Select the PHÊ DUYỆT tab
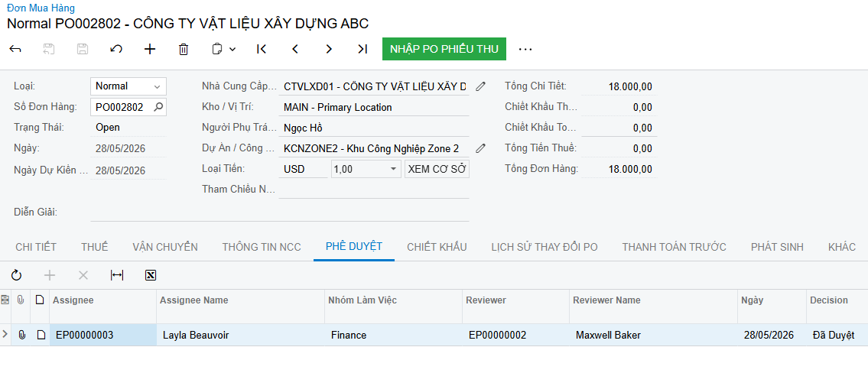This screenshot has height=373, width=868. (354, 247)
